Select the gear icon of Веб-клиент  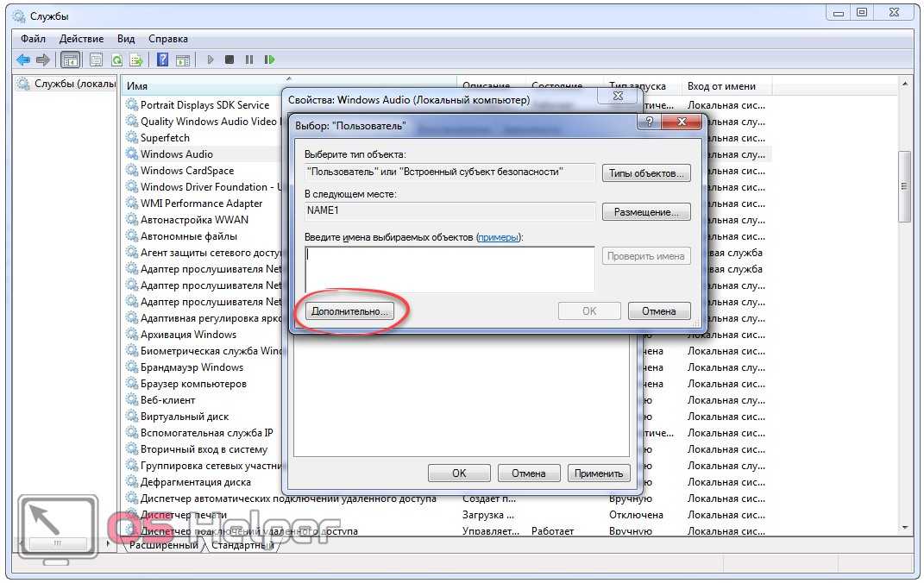pos(132,400)
